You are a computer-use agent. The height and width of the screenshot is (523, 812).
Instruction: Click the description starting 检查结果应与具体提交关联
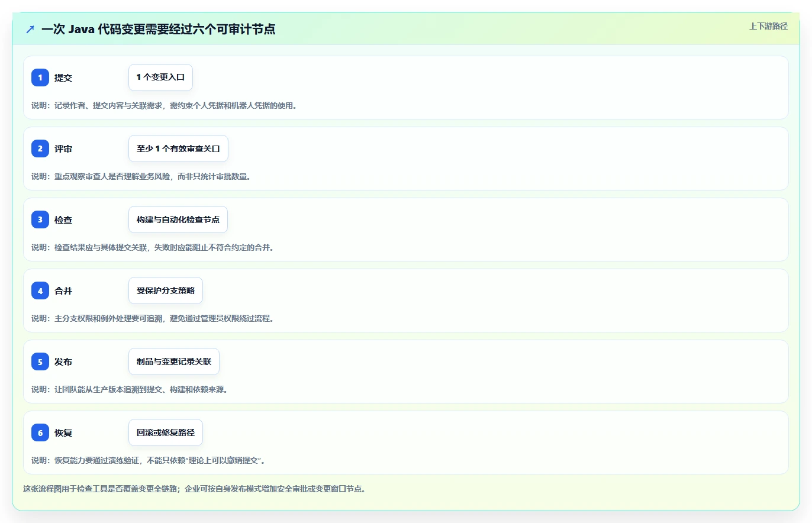(x=153, y=247)
